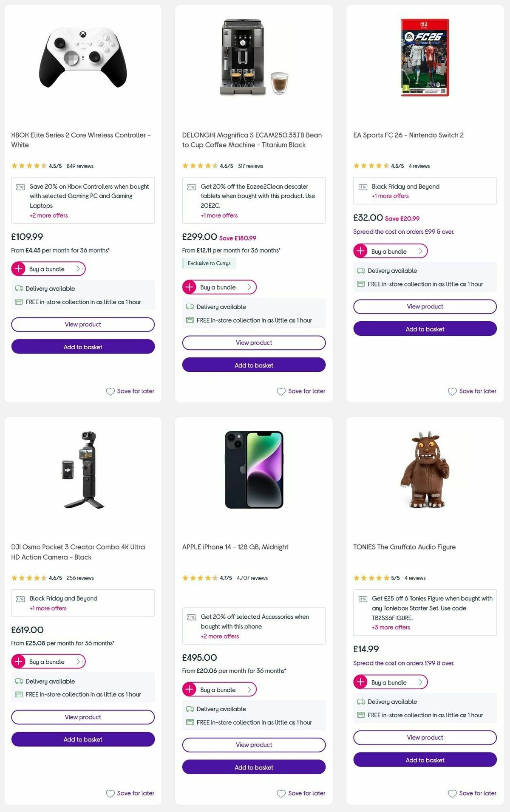Toggle save-for-later heart on DELONGHI coffee machine

click(x=281, y=391)
